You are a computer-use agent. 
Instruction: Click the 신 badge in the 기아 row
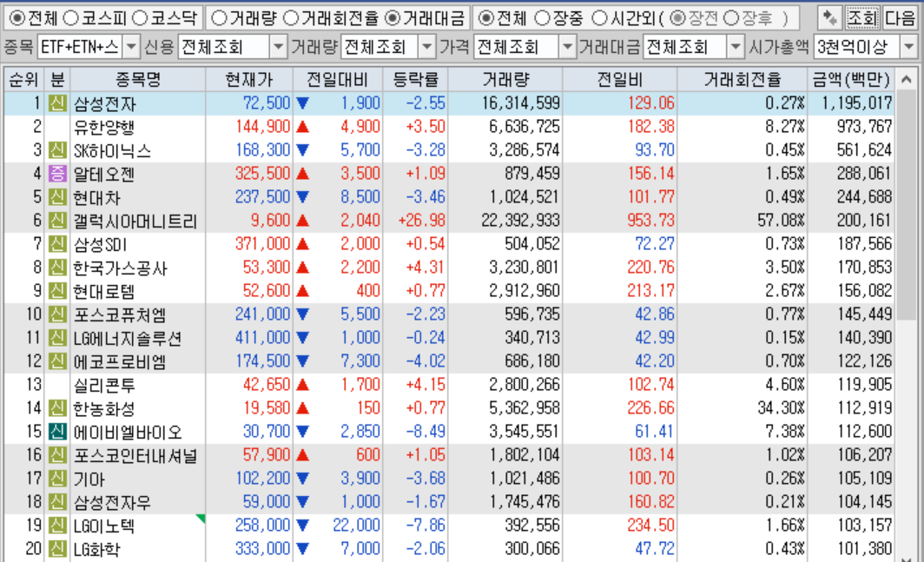click(57, 479)
